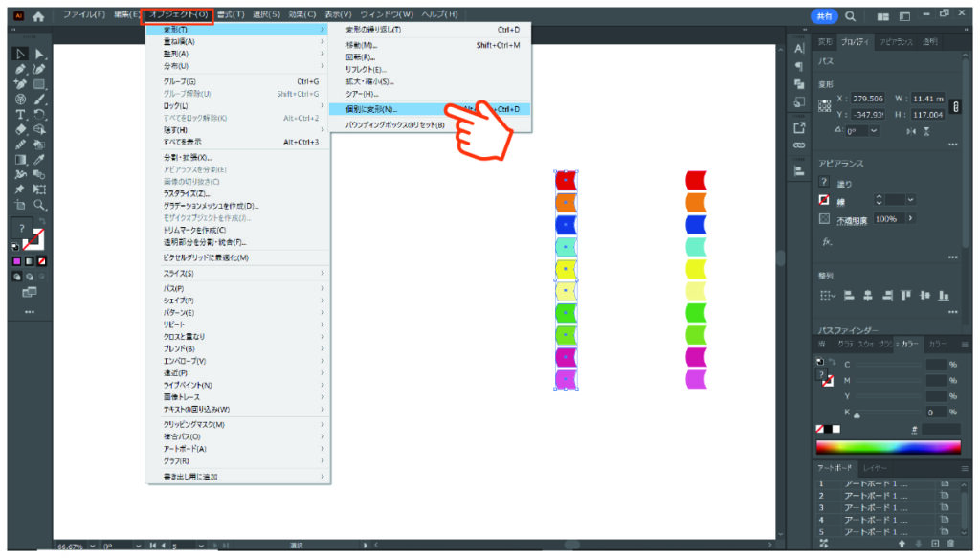Show more Transform options (three dots)
The width and height of the screenshot is (980, 558).
pyautogui.click(x=952, y=145)
